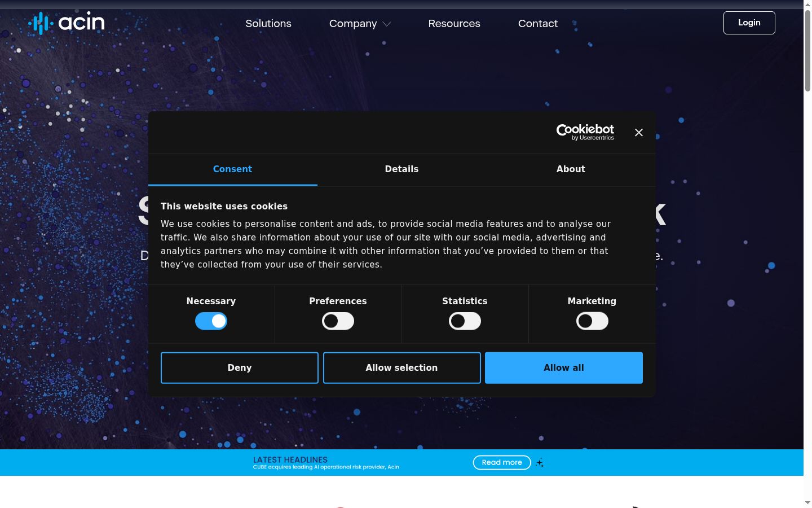Screen dimensions: 812x508
Task: Open the Company navigation item
Action: (x=353, y=23)
